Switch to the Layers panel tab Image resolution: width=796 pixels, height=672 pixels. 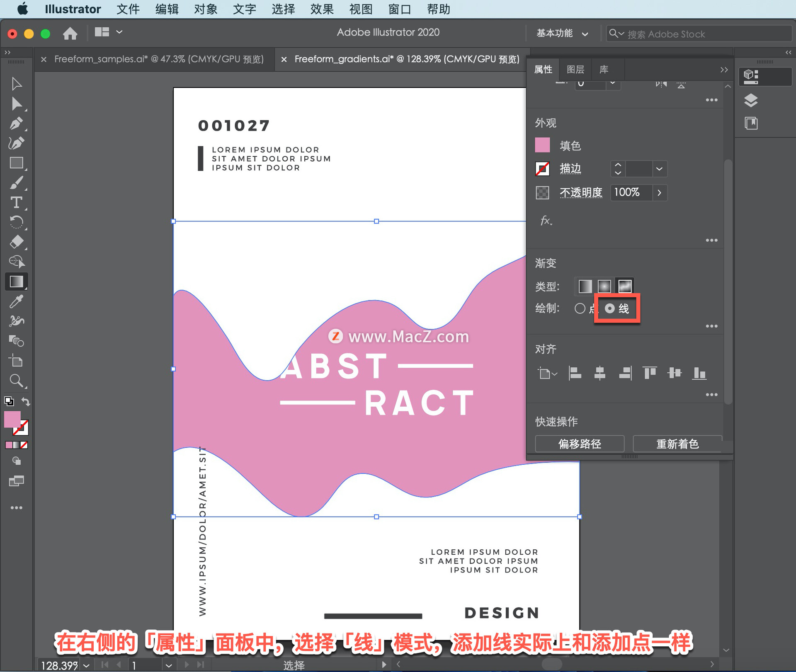pos(575,70)
